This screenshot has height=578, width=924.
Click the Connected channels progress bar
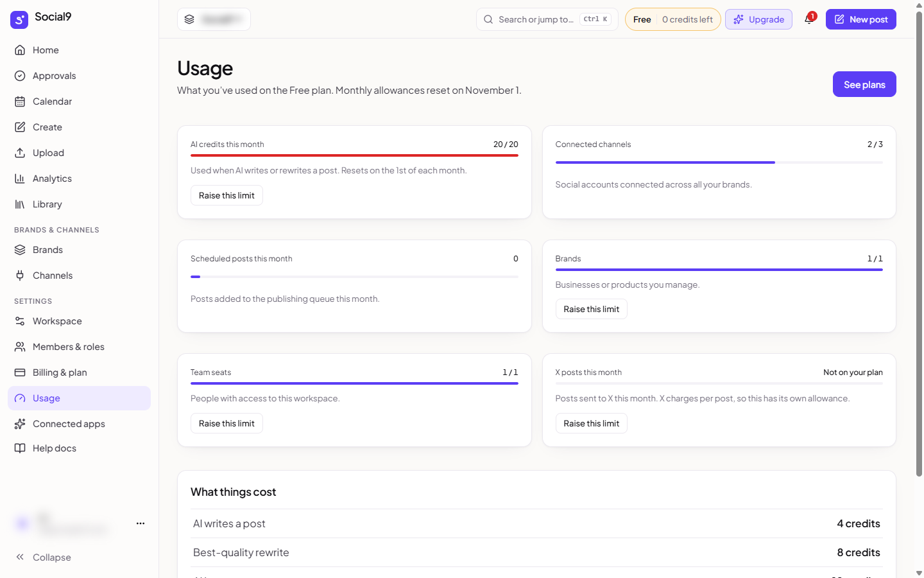click(x=719, y=162)
